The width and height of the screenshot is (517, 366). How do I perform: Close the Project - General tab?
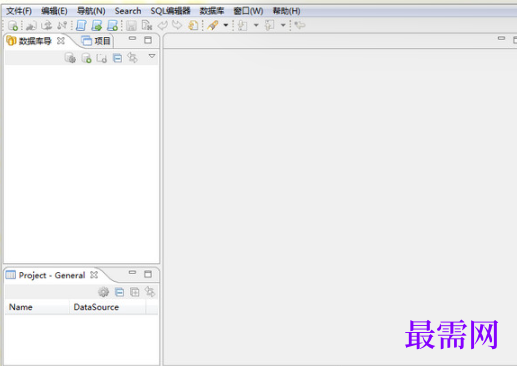94,275
